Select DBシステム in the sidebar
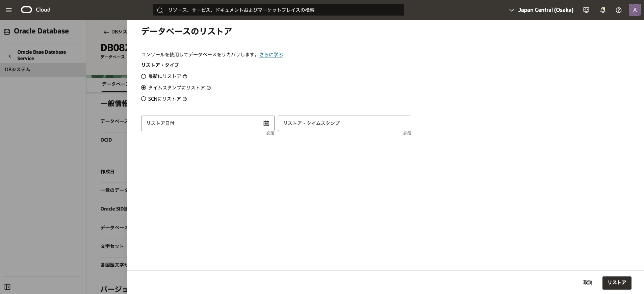Image resolution: width=644 pixels, height=294 pixels. pos(18,70)
